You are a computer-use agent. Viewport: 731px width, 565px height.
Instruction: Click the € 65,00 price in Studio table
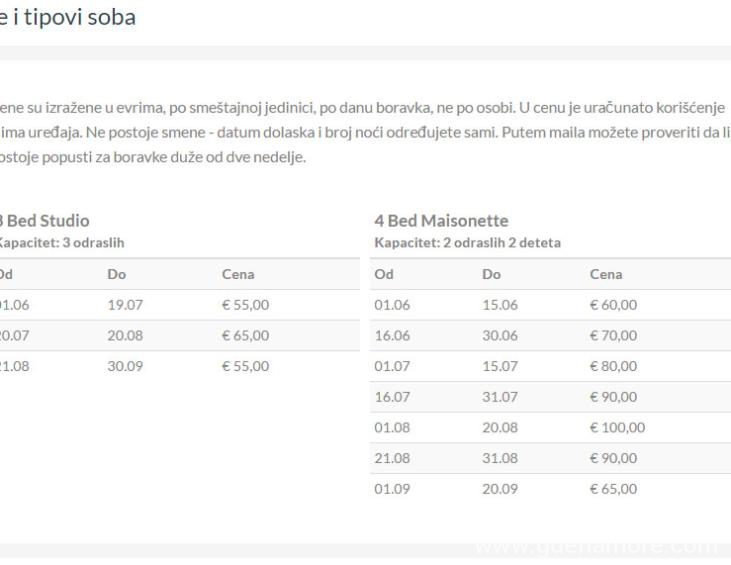245,336
